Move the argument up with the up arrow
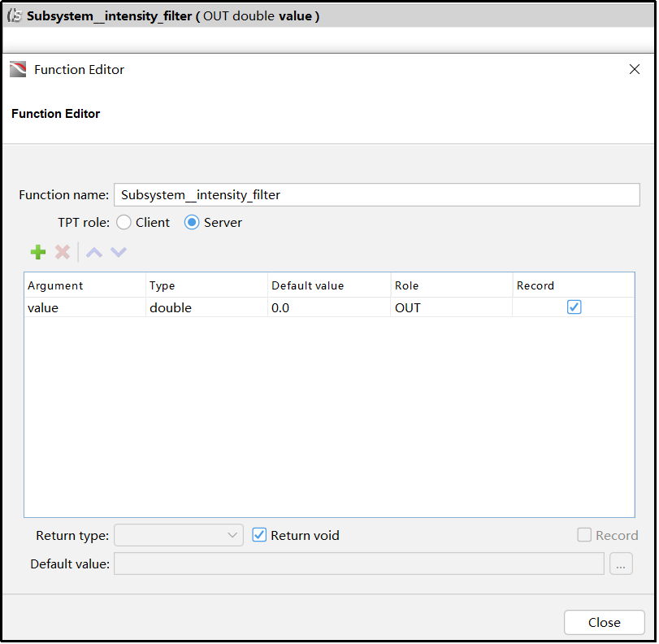659x644 pixels. [94, 252]
